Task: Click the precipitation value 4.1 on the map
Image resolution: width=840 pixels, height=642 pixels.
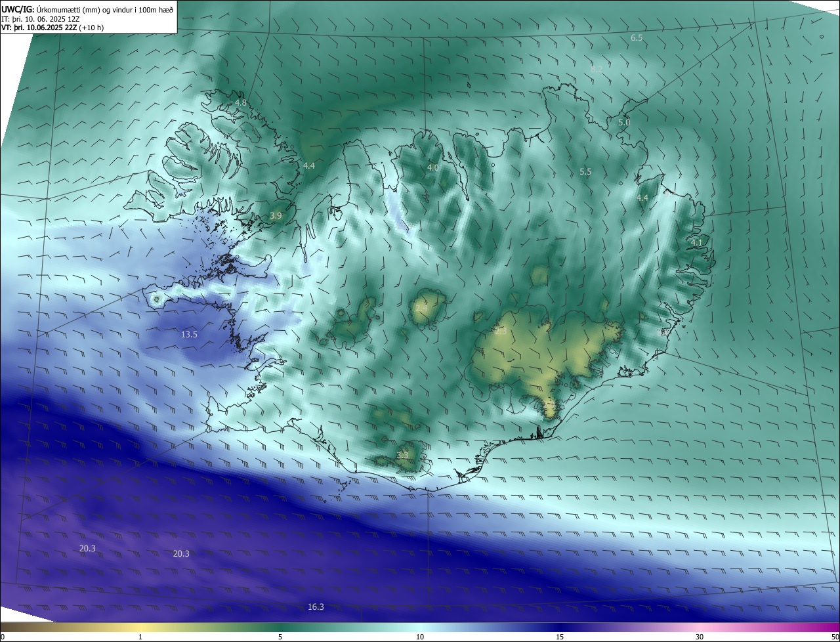Action: point(696,242)
